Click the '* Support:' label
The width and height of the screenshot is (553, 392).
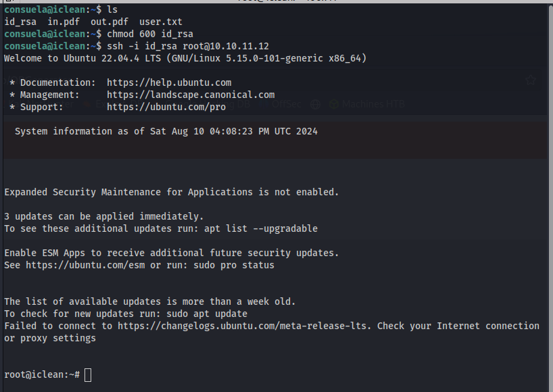pos(37,107)
